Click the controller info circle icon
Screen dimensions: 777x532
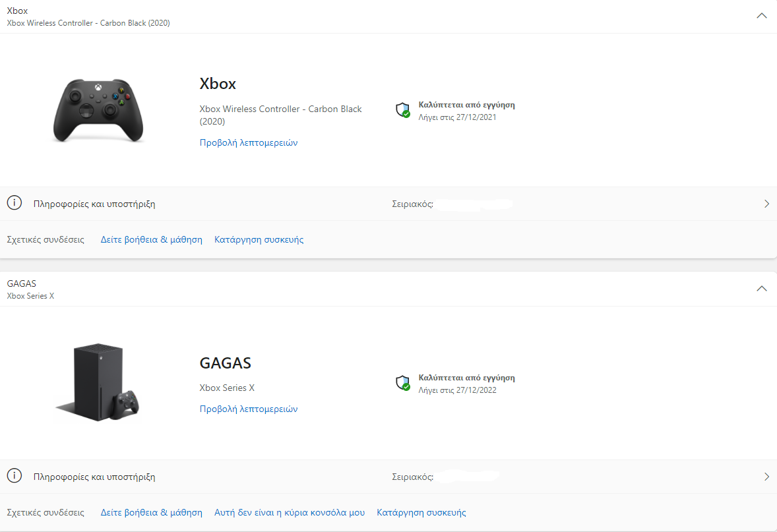coord(15,202)
